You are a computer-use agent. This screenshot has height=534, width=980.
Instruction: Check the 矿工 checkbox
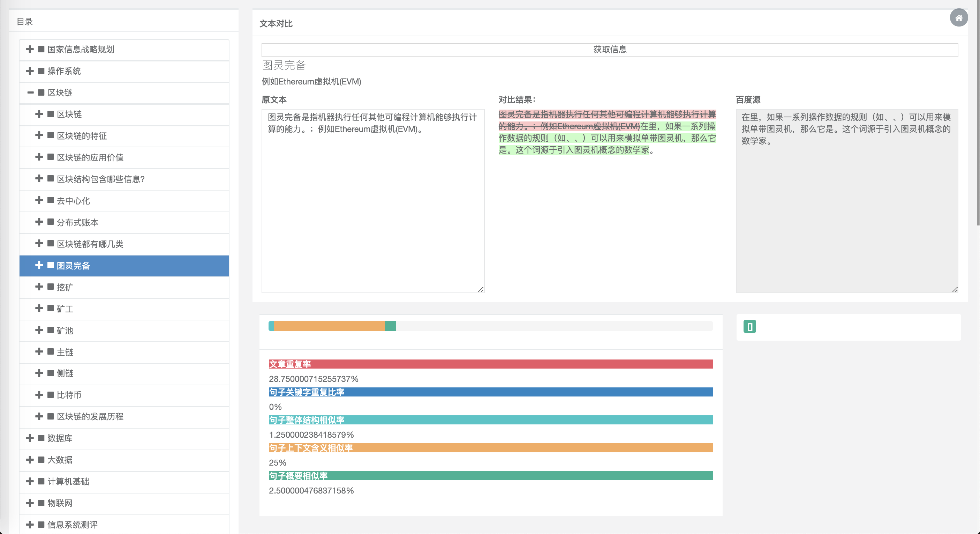(x=51, y=308)
